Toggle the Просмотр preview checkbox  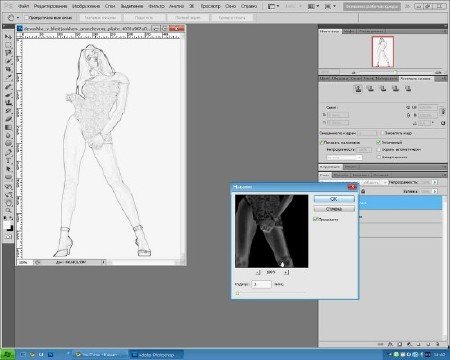316,219
